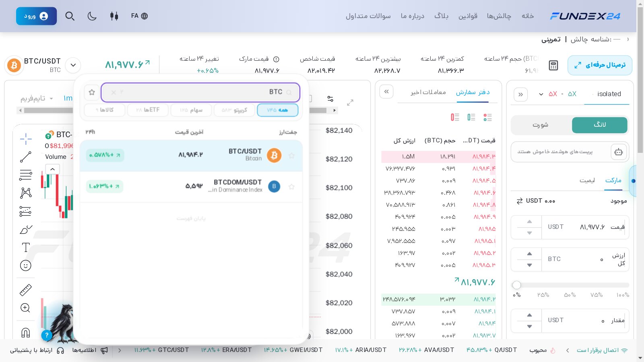The height and width of the screenshot is (362, 644).
Task: Favorite the BTC/USDT row star
Action: click(x=291, y=155)
